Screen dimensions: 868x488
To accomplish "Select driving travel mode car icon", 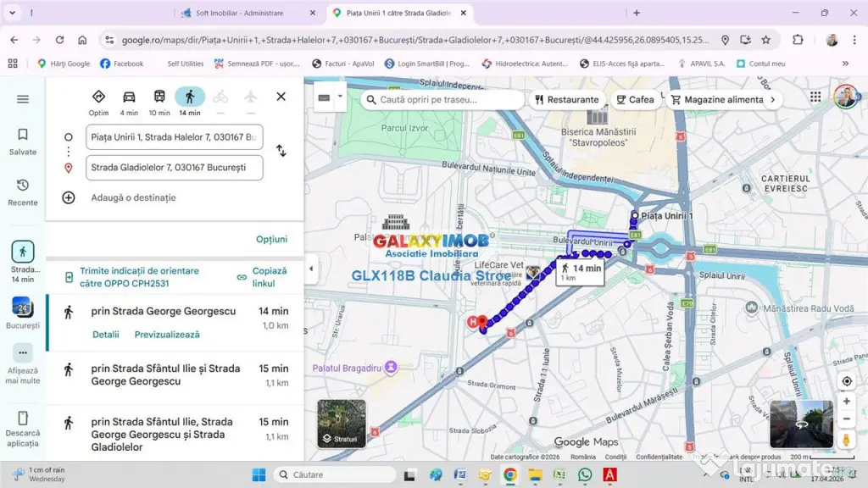I will (x=129, y=97).
